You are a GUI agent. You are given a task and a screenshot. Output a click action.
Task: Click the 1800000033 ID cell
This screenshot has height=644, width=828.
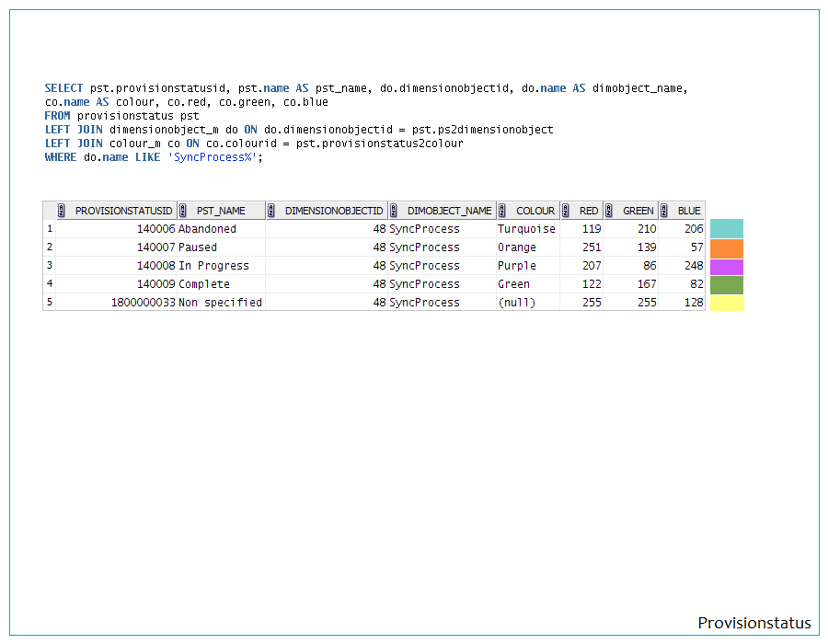143,303
